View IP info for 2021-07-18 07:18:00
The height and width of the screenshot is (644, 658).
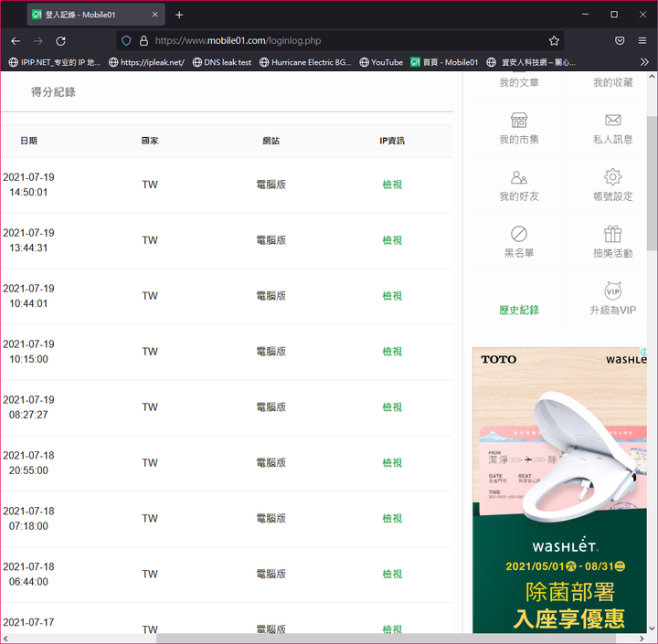click(392, 519)
